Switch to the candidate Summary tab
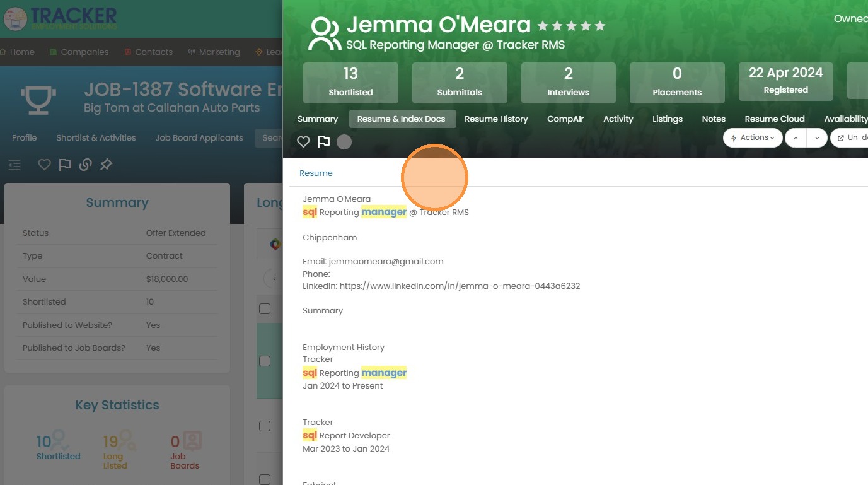868x485 pixels. [318, 119]
